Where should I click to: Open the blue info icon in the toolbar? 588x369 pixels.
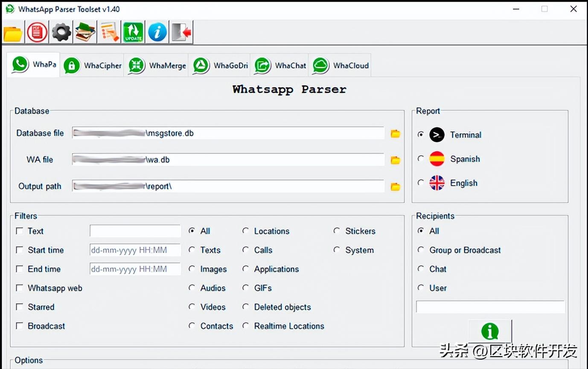click(157, 32)
